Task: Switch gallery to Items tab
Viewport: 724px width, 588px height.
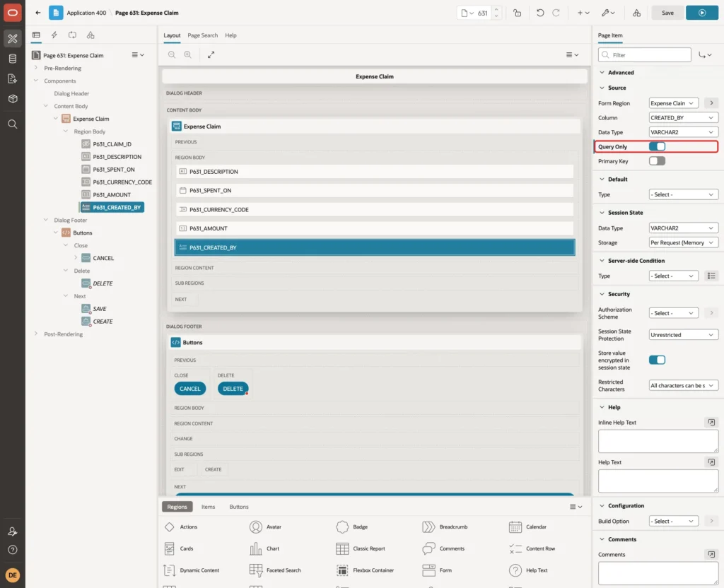Action: [x=209, y=507]
